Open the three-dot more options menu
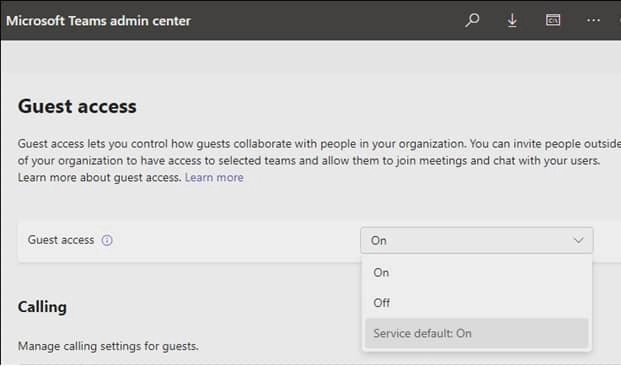This screenshot has width=621, height=367. coord(593,20)
